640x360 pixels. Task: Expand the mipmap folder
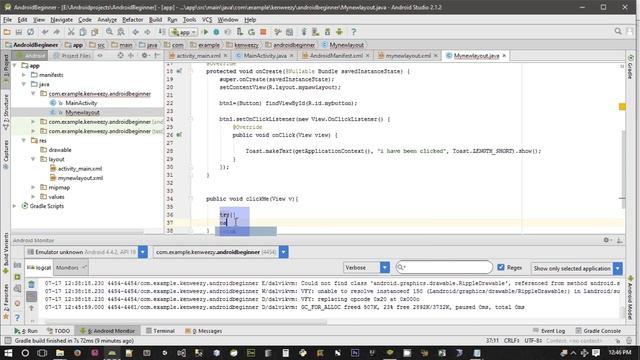pos(33,187)
